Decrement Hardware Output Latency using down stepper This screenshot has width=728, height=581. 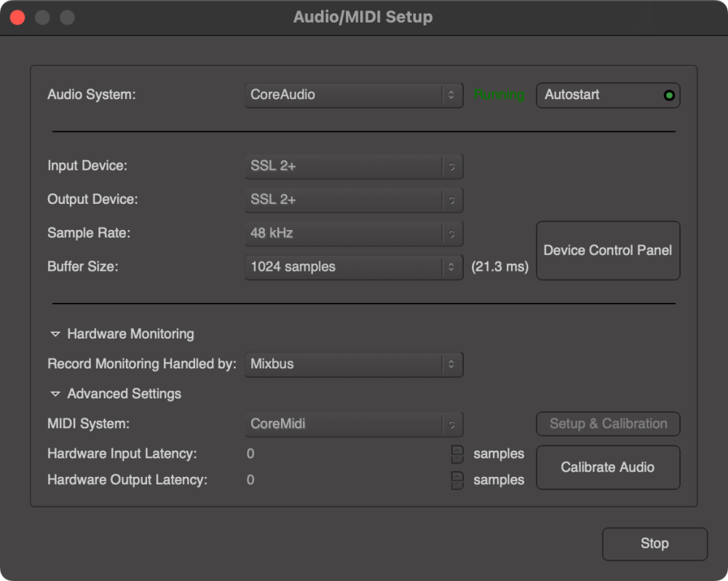[456, 484]
